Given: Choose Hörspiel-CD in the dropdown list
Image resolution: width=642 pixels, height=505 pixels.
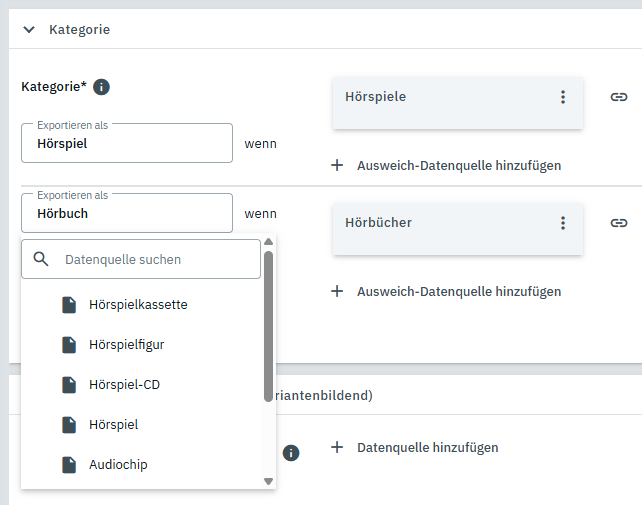Looking at the screenshot, I should [124, 384].
